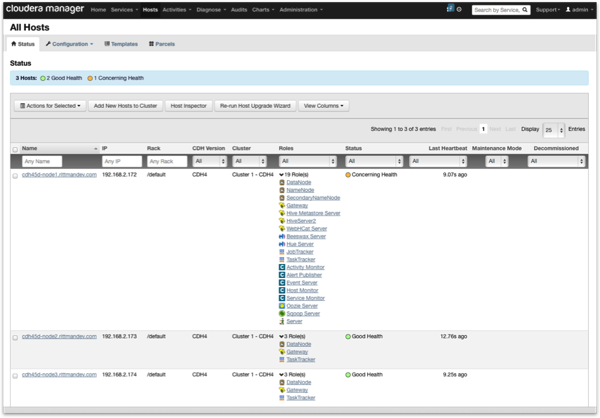Screen dimensions: 600x418
Task: Select the cdh45d-node3 host checkbox
Action: (x=15, y=376)
